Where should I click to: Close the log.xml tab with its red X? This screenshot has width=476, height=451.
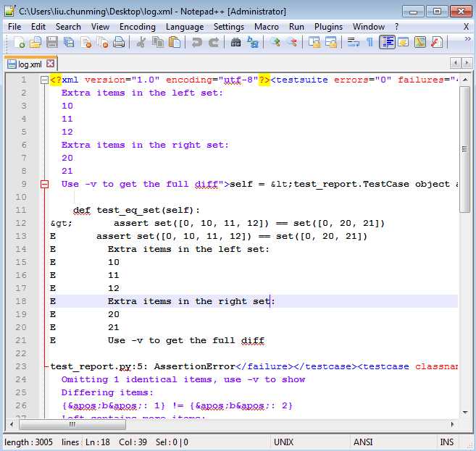pyautogui.click(x=51, y=64)
